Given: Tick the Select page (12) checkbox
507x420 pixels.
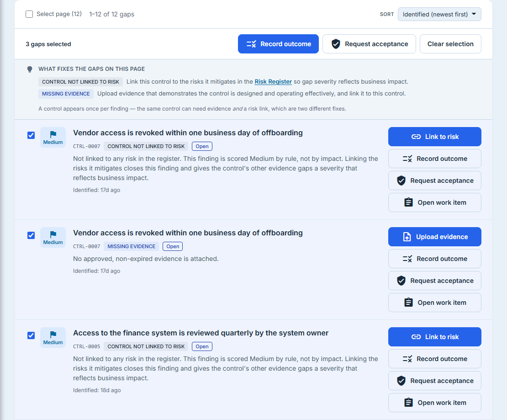Looking at the screenshot, I should [29, 14].
